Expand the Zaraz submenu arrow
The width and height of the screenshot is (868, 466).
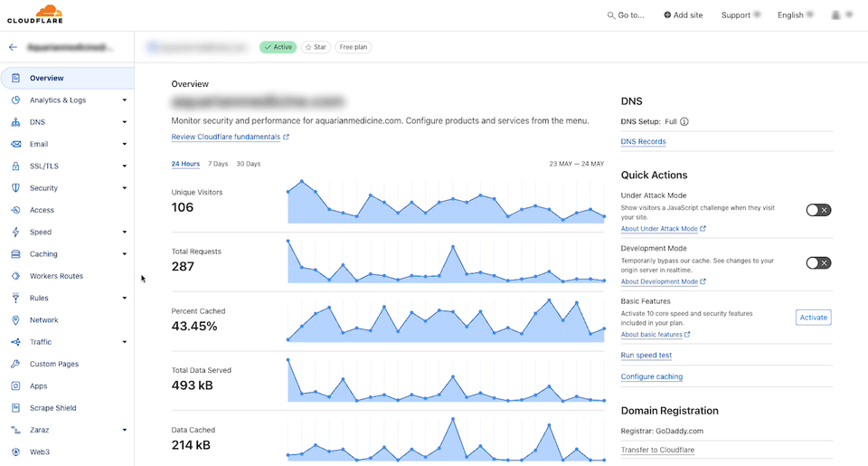tap(125, 430)
